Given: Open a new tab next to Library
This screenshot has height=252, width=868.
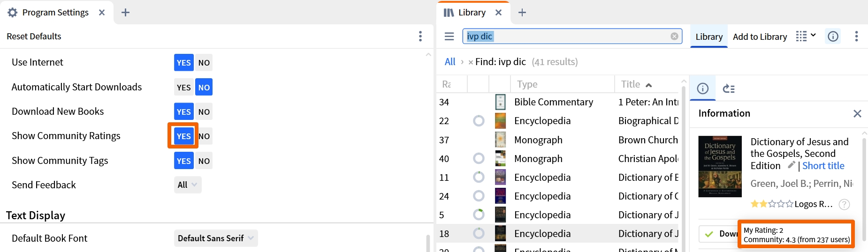Looking at the screenshot, I should tap(522, 13).
